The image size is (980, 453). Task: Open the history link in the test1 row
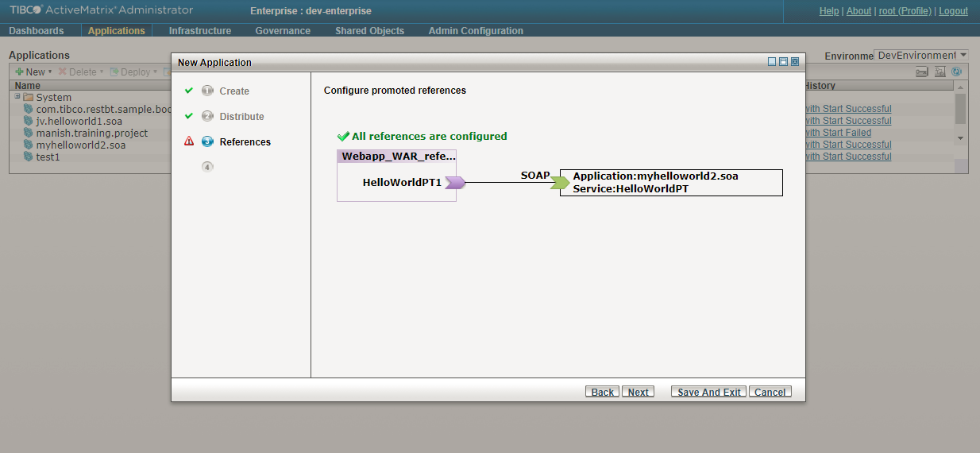point(848,157)
